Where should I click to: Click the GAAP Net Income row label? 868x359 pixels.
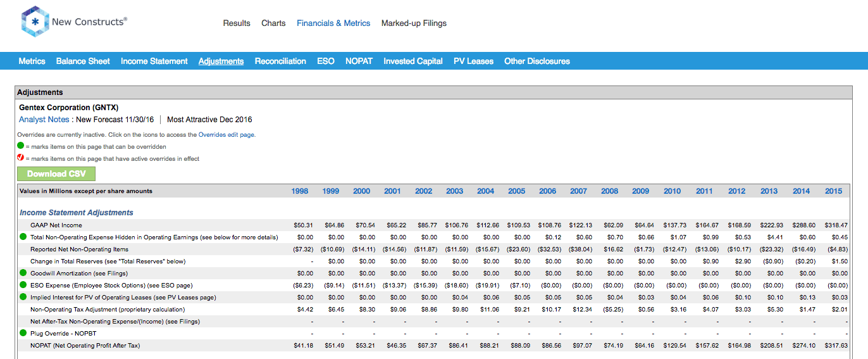[56, 225]
